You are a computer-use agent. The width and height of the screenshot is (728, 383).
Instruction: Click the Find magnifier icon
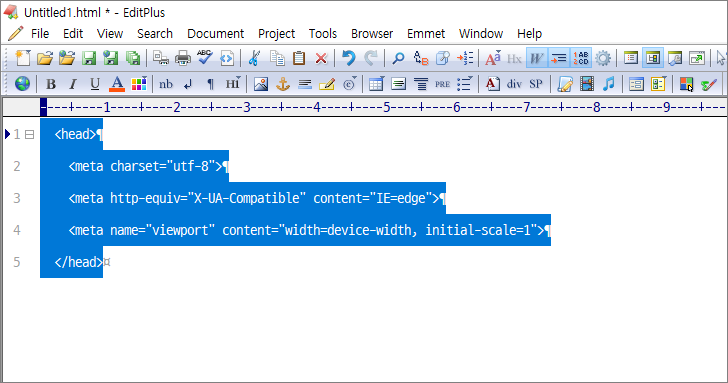398,58
